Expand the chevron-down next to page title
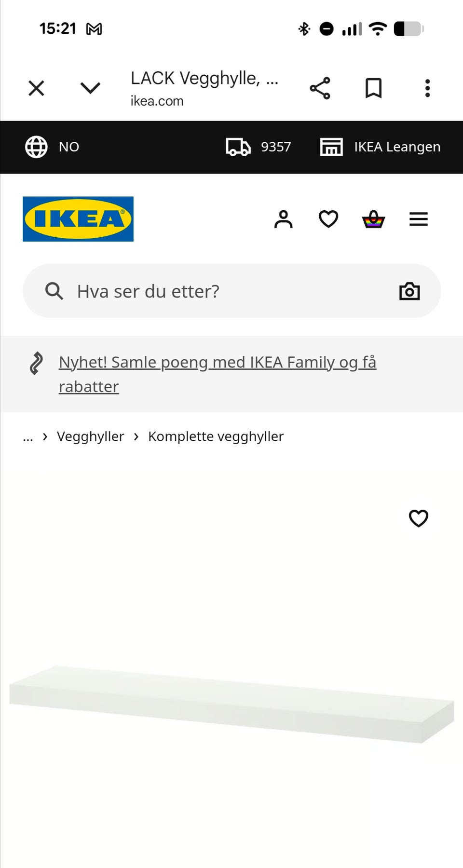The height and width of the screenshot is (868, 463). coord(90,88)
